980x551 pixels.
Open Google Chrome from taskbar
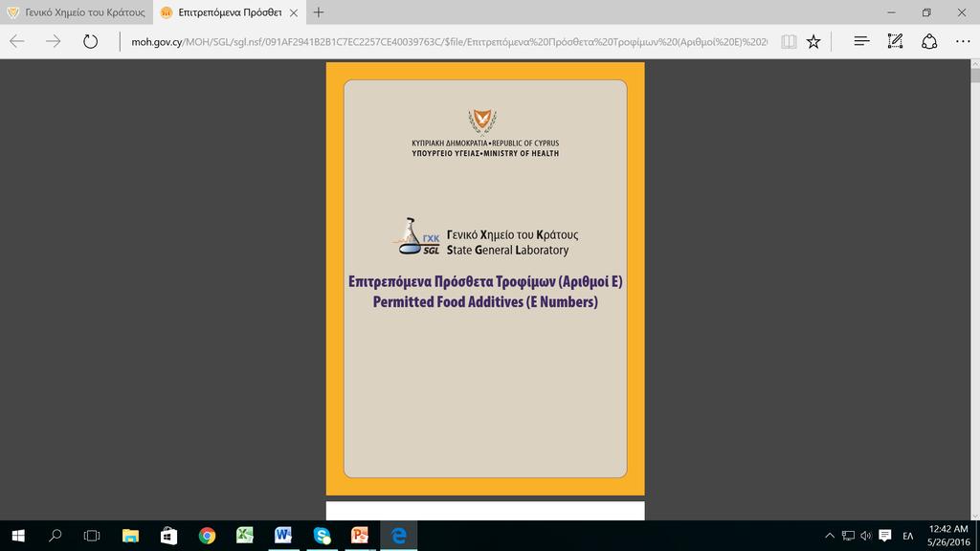coord(207,536)
